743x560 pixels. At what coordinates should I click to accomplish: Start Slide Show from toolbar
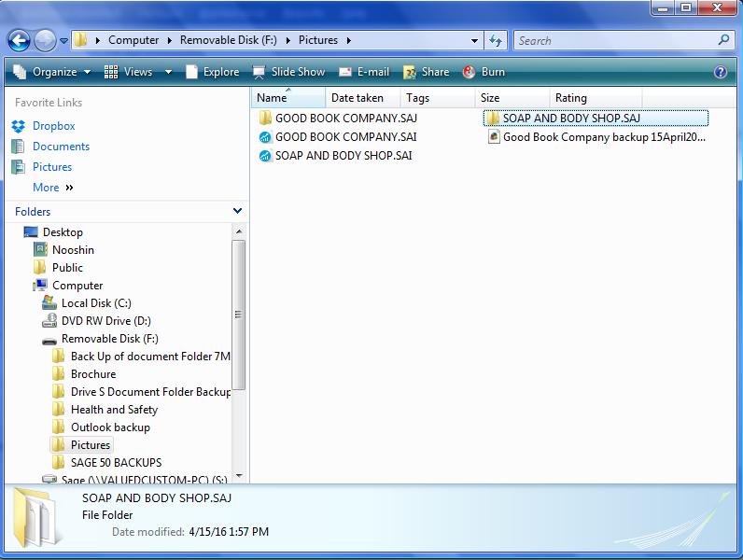[x=288, y=72]
